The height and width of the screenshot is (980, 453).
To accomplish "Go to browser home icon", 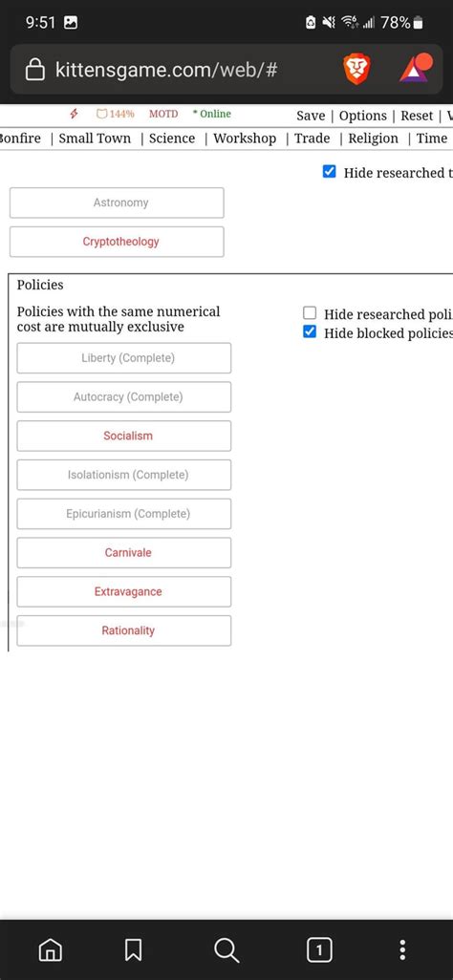I will click(x=50, y=950).
